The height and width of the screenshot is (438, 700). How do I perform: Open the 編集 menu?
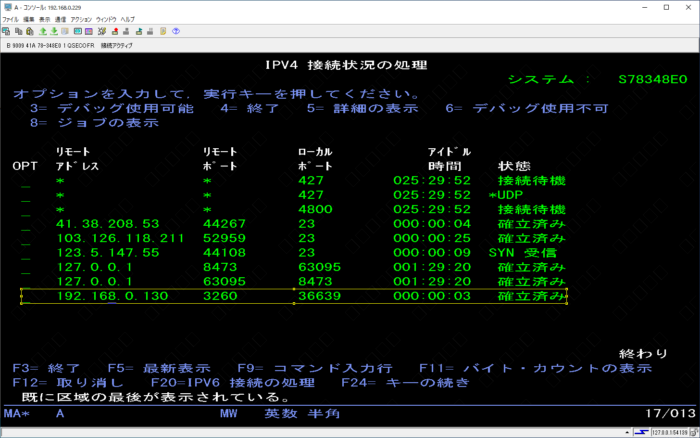pos(29,20)
